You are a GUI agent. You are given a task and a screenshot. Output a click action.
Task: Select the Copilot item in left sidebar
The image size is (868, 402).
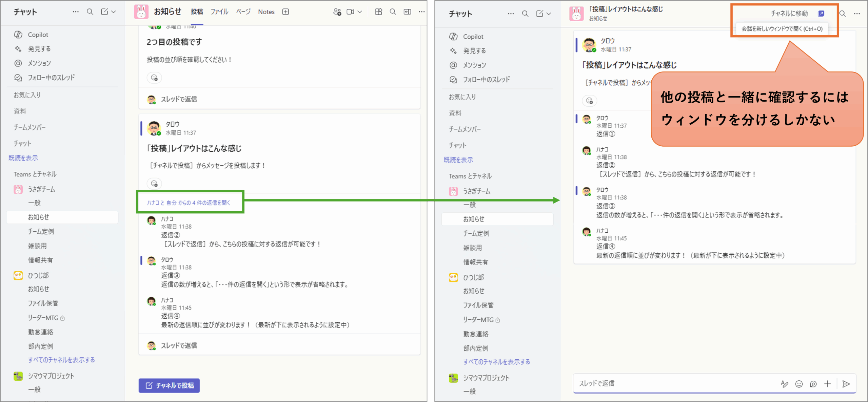click(38, 35)
